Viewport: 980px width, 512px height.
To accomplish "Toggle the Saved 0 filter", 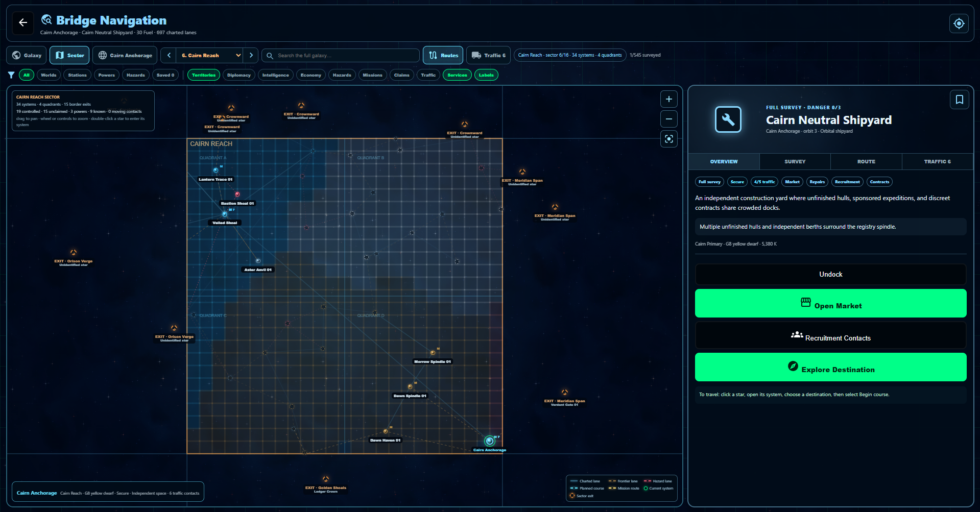I will tap(165, 75).
